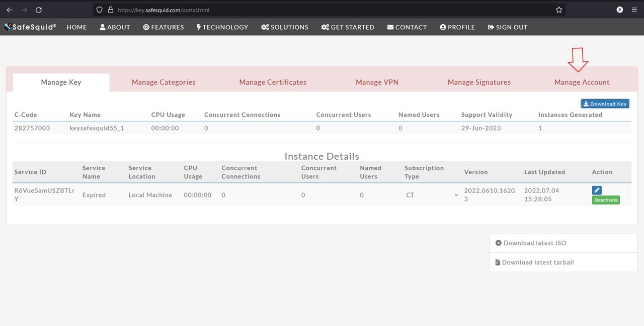
Task: Click the SafeSquid logo
Action: pyautogui.click(x=30, y=27)
